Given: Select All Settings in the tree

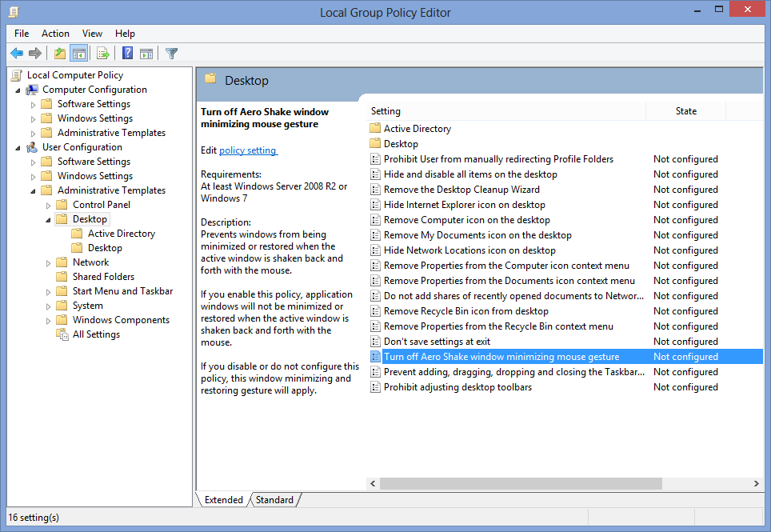Looking at the screenshot, I should point(96,334).
